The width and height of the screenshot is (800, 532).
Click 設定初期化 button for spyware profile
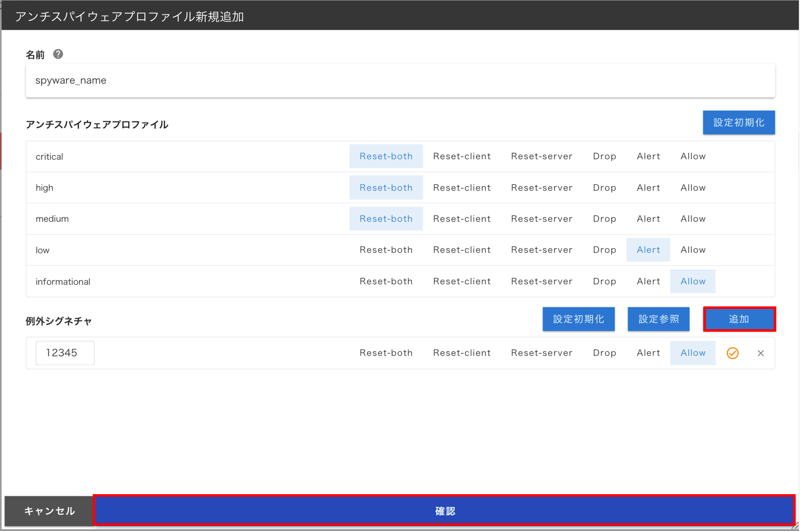point(738,123)
